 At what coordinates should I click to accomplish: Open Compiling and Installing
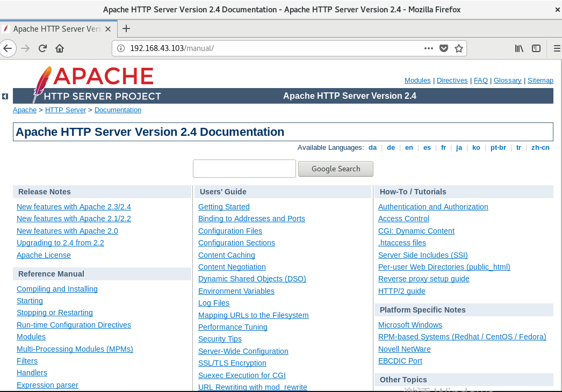coord(57,289)
